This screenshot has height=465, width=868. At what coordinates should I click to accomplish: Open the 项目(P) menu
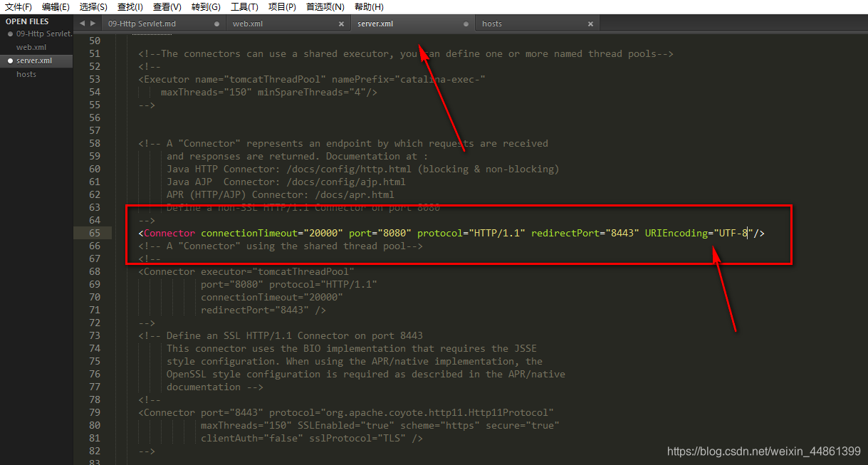coord(282,7)
